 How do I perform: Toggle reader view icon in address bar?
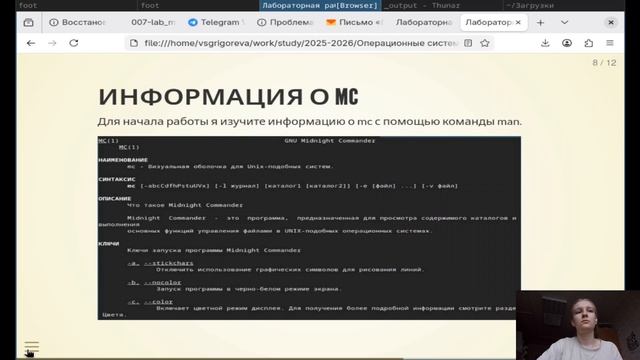[x=468, y=43]
